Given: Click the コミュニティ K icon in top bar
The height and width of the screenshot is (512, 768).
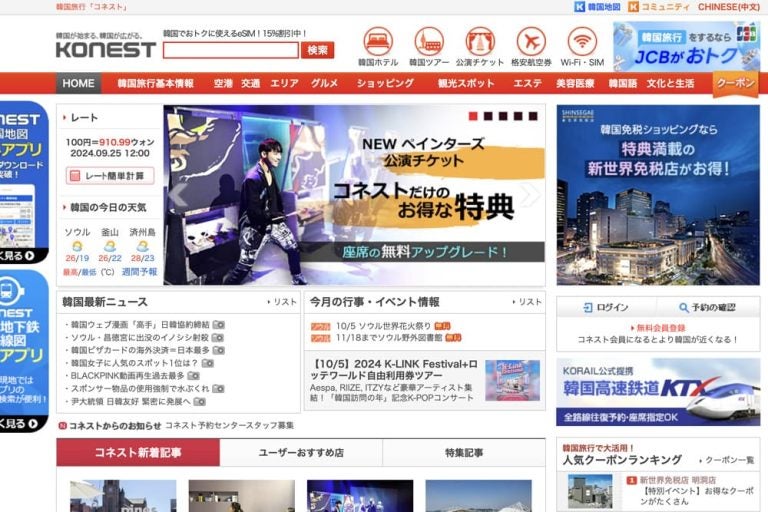Looking at the screenshot, I should point(633,7).
